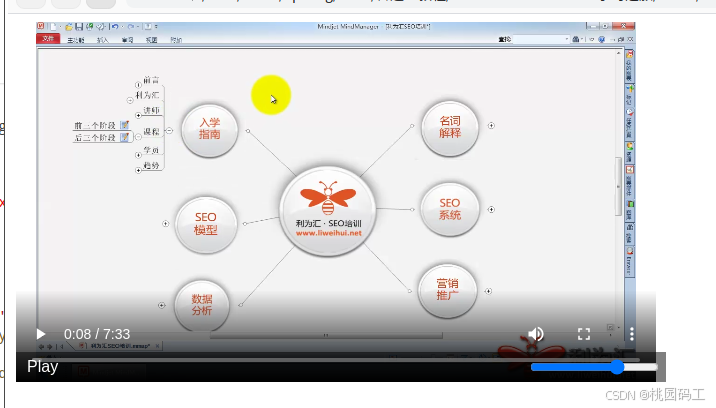Viewport: 716px width, 408px height.
Task: Mute the video with the speaker icon
Action: pyautogui.click(x=536, y=334)
